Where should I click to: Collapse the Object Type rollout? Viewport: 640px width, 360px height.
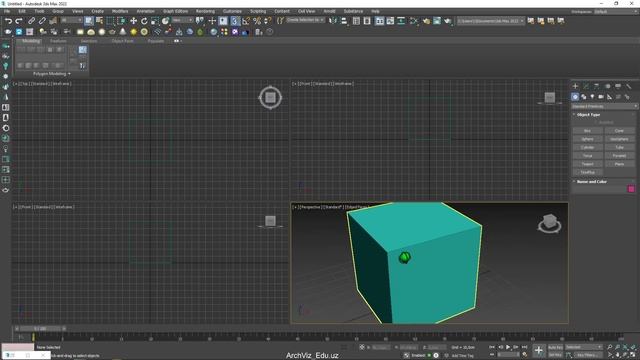588,115
